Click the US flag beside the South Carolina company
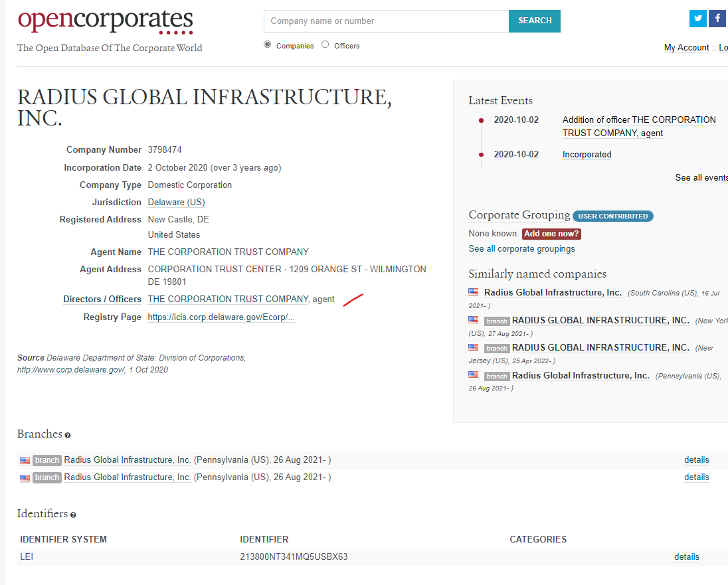This screenshot has height=585, width=728. click(x=473, y=292)
